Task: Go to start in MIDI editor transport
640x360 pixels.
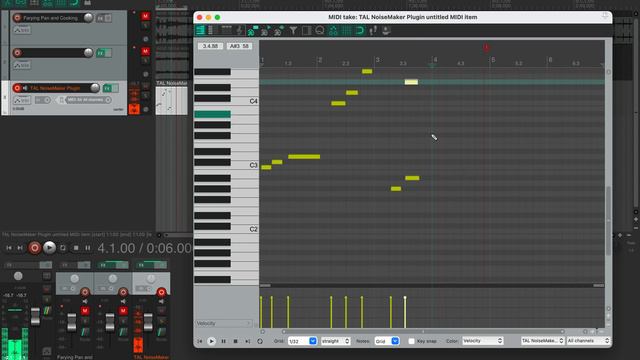Action: click(x=200, y=341)
